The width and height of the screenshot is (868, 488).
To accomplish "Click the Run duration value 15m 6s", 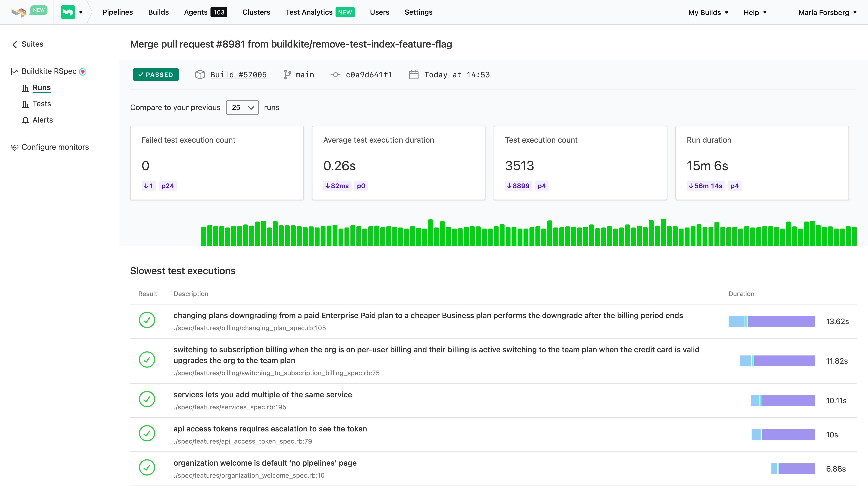I will [707, 166].
